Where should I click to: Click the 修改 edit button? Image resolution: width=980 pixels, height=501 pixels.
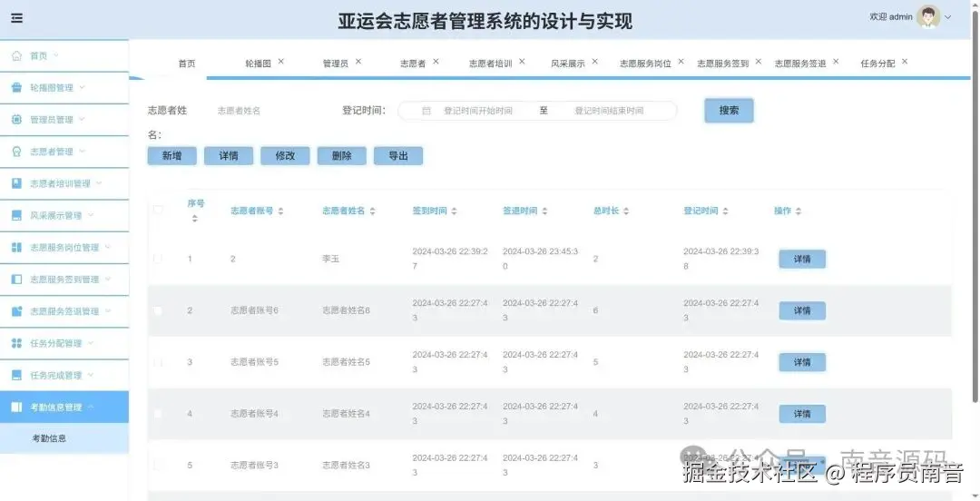point(285,156)
